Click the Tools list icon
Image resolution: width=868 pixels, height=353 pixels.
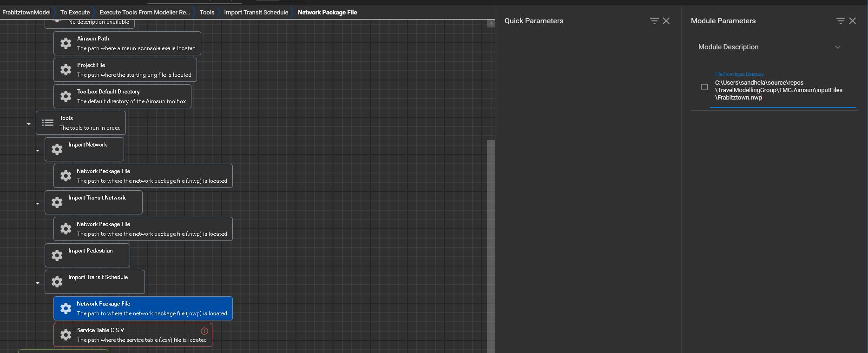coord(48,123)
